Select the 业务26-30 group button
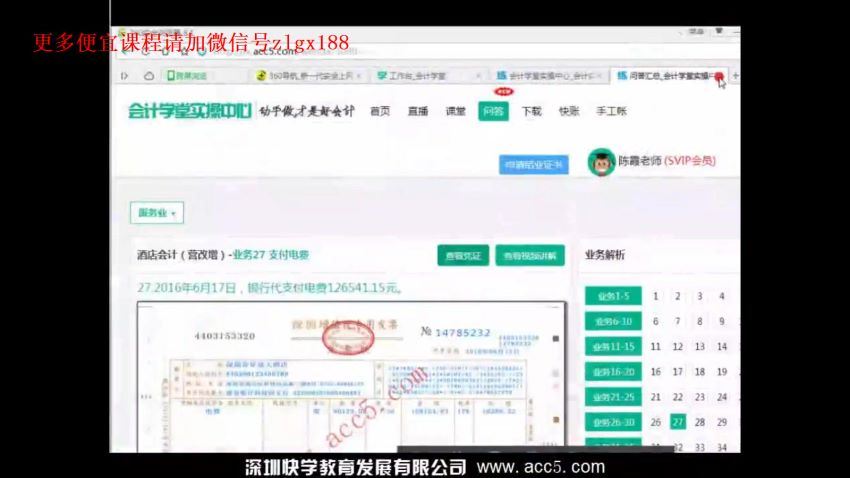The width and height of the screenshot is (850, 478). [613, 422]
